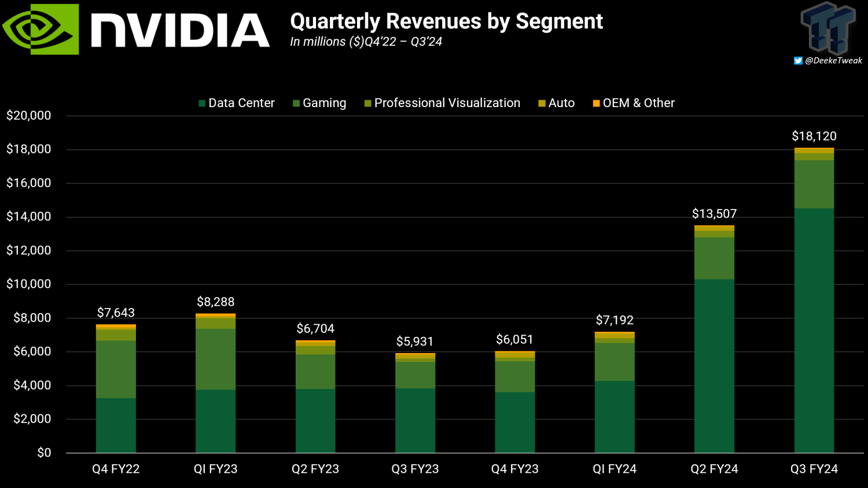
Task: Click the $18,120 total data label
Action: pos(814,136)
